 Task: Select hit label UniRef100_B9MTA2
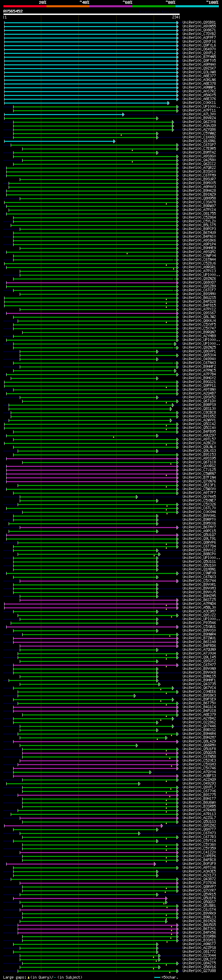(199, 153)
